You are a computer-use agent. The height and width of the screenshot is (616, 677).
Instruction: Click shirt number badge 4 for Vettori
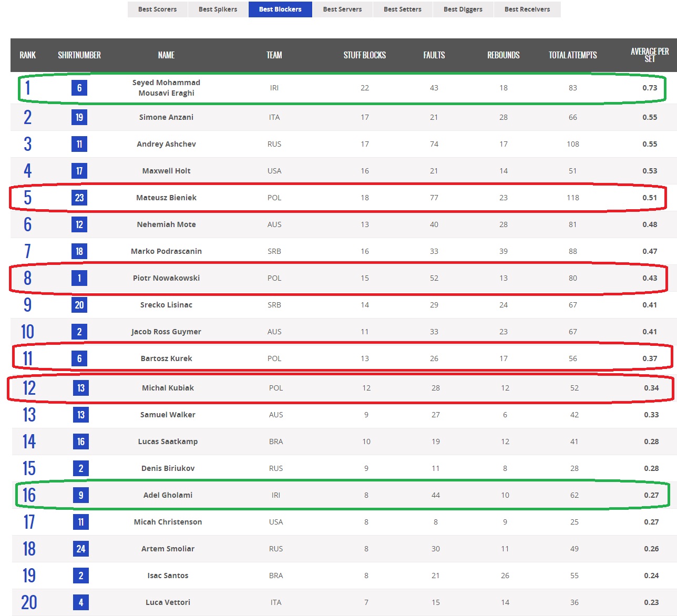(81, 602)
